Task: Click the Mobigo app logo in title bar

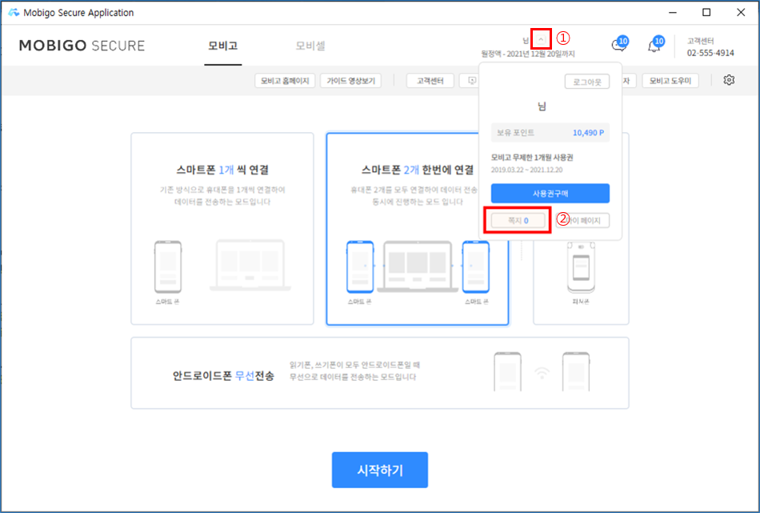Action: (x=14, y=13)
